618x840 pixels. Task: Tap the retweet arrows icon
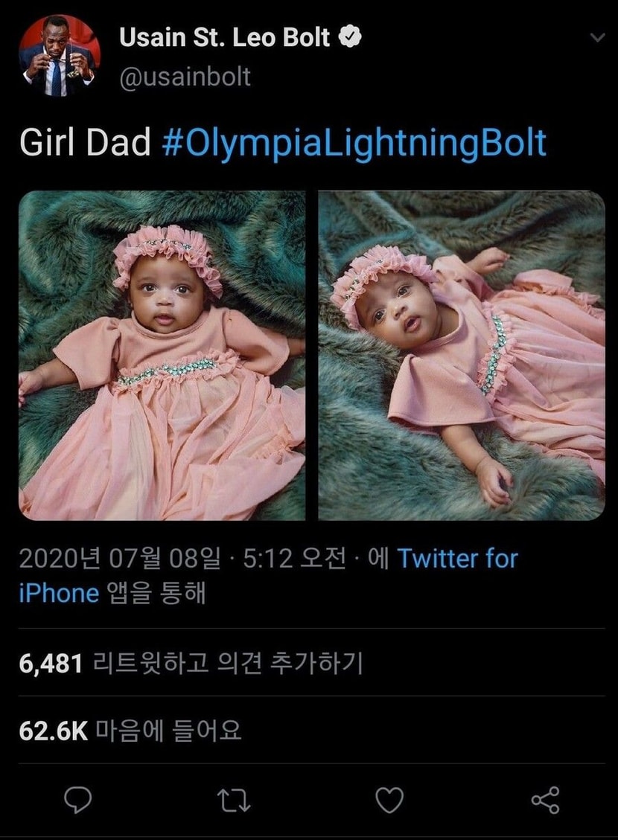point(235,801)
